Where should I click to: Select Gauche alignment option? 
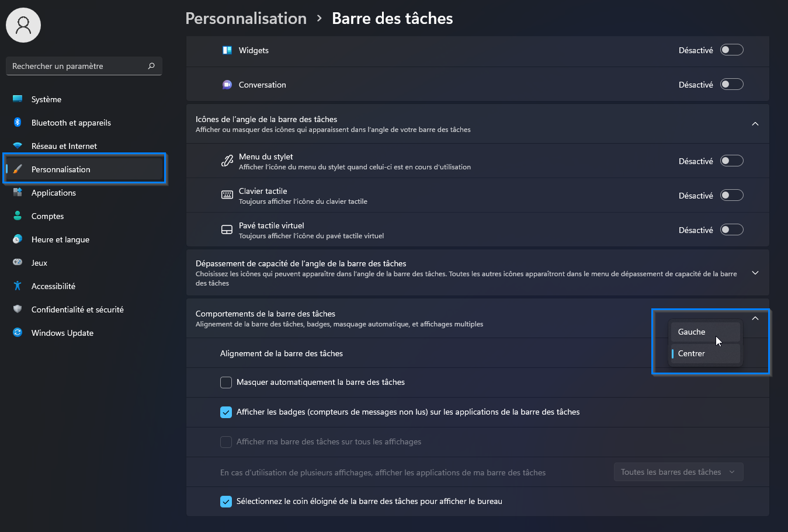pos(705,332)
